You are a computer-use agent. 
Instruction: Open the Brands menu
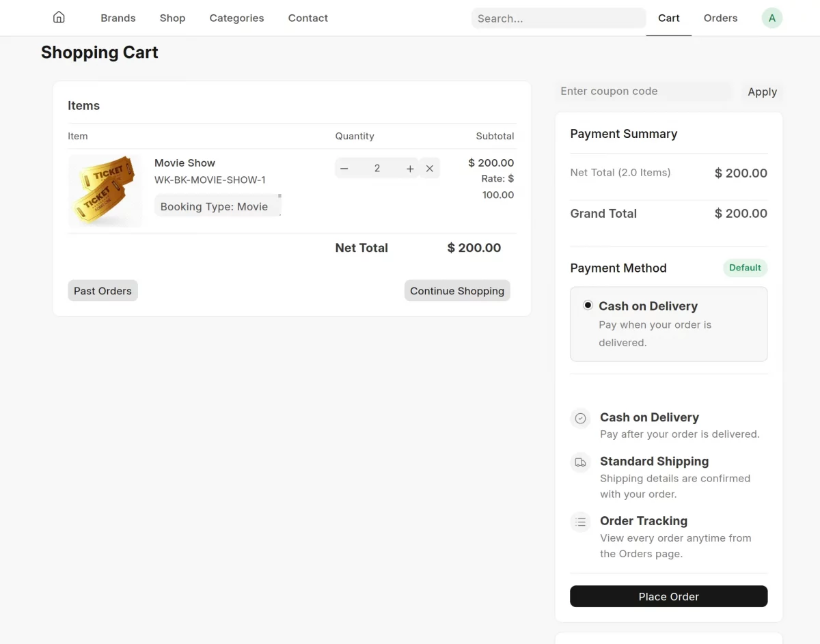coord(118,18)
